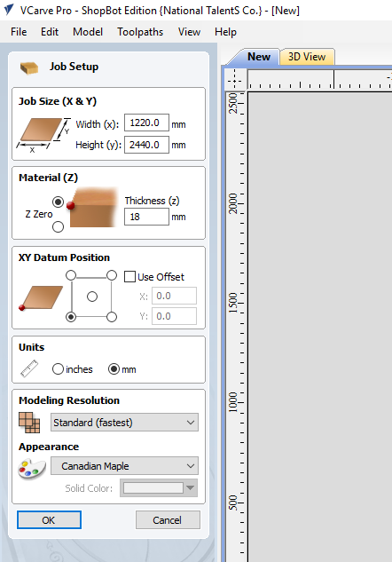
Task: Open the File menu
Action: pos(19,32)
